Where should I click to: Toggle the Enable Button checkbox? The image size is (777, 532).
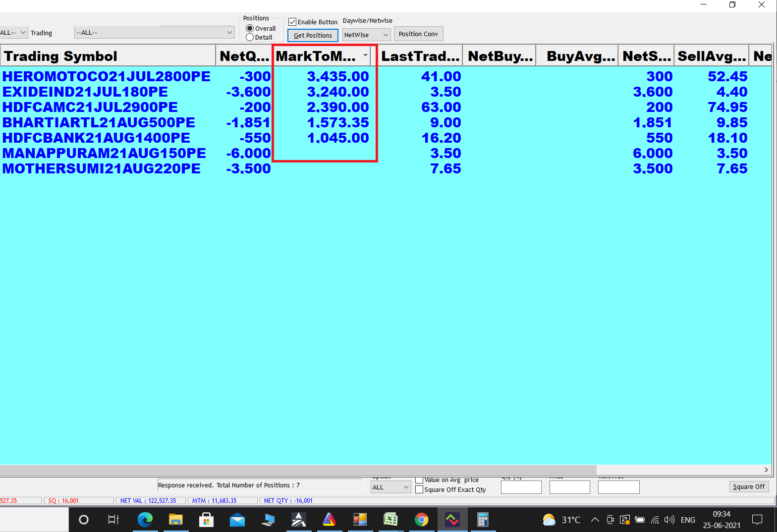[x=292, y=22]
